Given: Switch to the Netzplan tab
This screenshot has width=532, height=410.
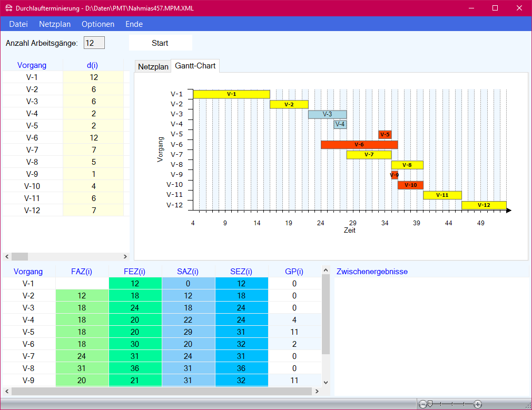Looking at the screenshot, I should click(153, 66).
